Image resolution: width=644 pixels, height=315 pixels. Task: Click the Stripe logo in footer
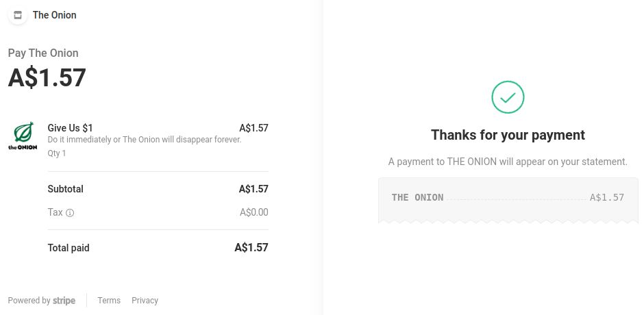coord(64,301)
